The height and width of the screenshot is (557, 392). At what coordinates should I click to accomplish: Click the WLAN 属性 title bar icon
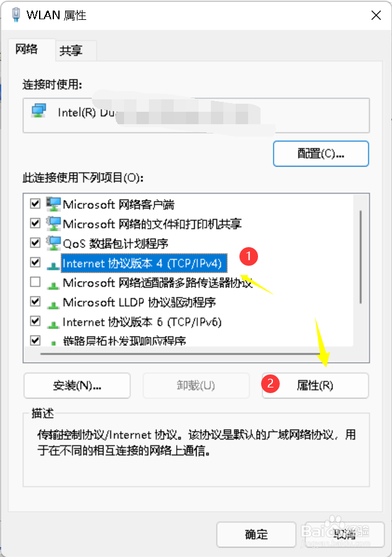[x=16, y=14]
